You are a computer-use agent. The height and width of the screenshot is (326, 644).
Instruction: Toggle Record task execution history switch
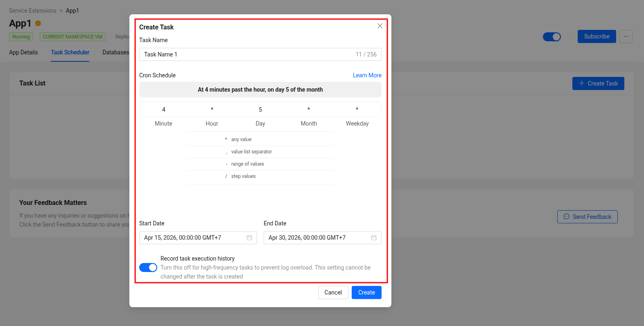click(x=148, y=268)
